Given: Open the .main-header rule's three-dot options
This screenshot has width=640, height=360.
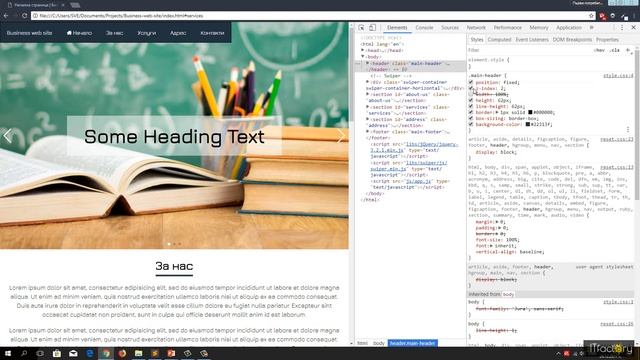Looking at the screenshot, I should [x=628, y=129].
